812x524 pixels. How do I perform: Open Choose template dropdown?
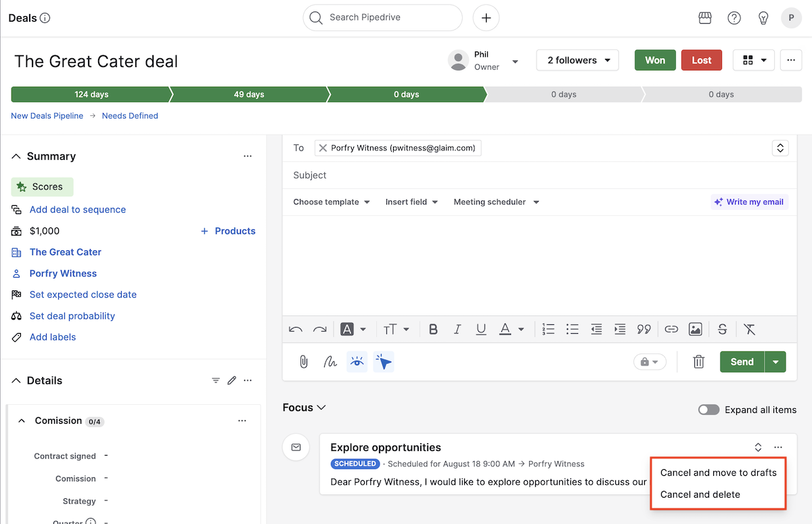(332, 202)
